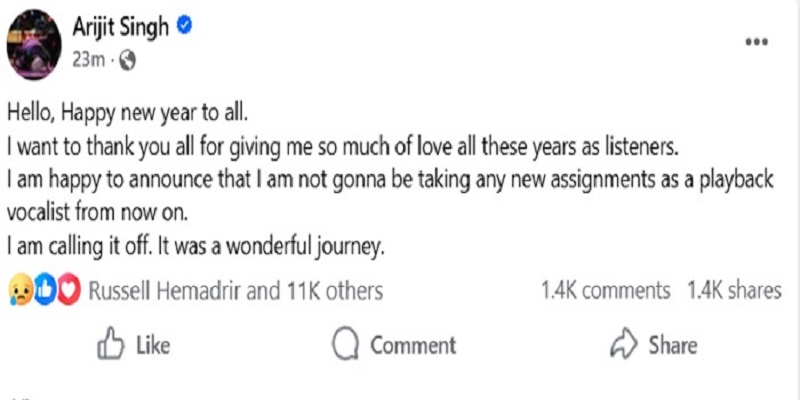Click the blue verified badge icon
Screen dimensions: 800x400
tap(184, 28)
